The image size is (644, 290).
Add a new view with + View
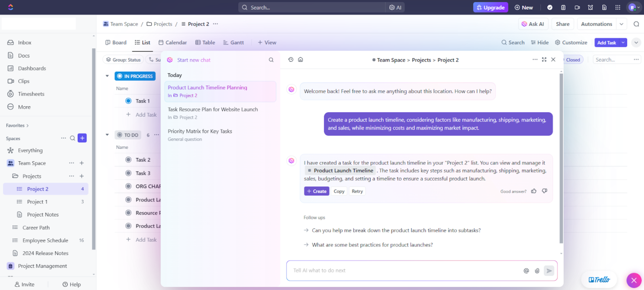(x=267, y=42)
